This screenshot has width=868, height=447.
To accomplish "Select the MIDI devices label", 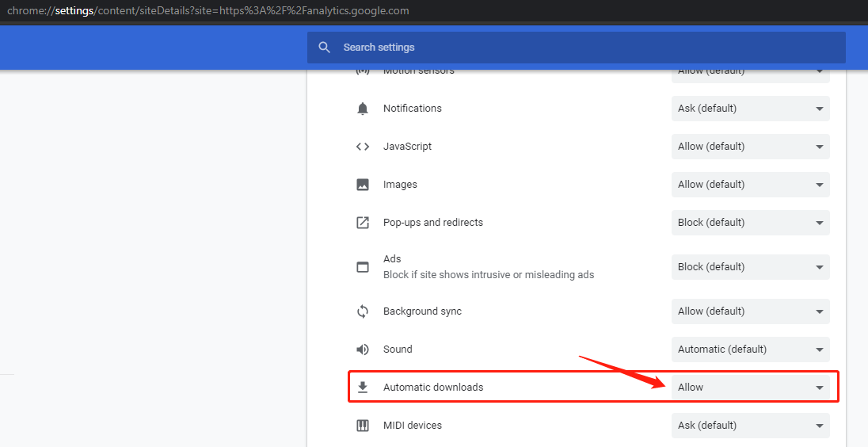I will [x=413, y=426].
